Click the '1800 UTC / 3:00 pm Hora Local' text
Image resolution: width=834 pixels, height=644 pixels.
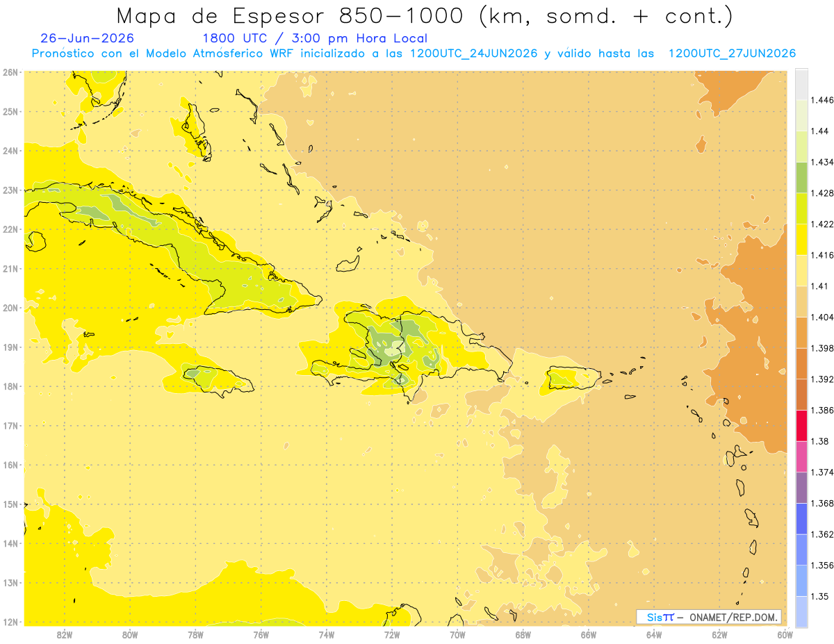point(315,38)
